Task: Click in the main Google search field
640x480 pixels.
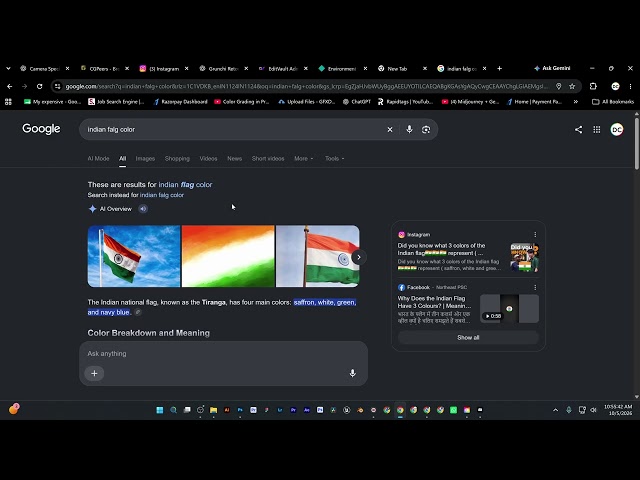Action: click(233, 129)
